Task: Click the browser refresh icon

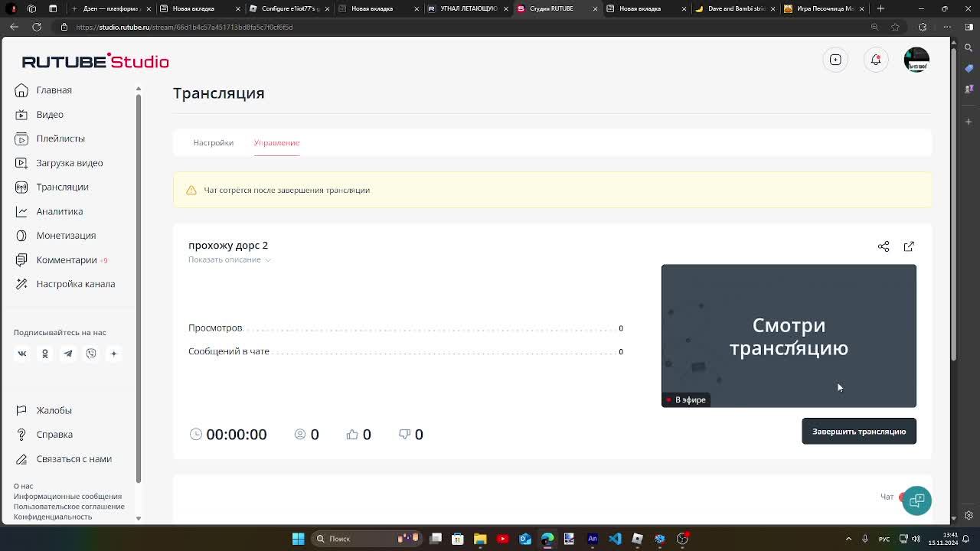Action: click(x=36, y=27)
